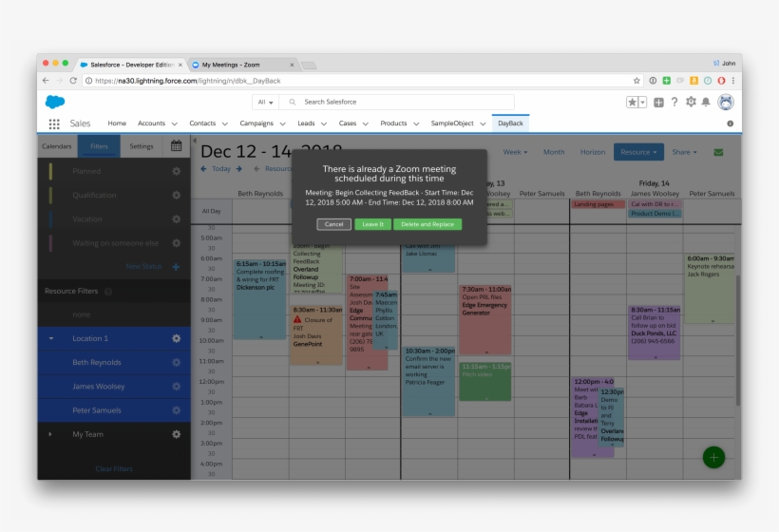
Task: Open gear settings for Planned status
Action: (176, 171)
